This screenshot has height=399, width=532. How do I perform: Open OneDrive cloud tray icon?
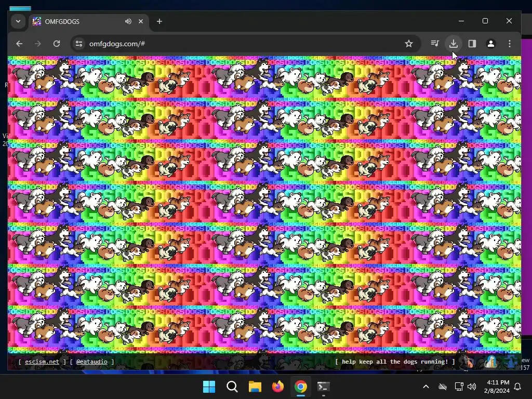point(443,387)
